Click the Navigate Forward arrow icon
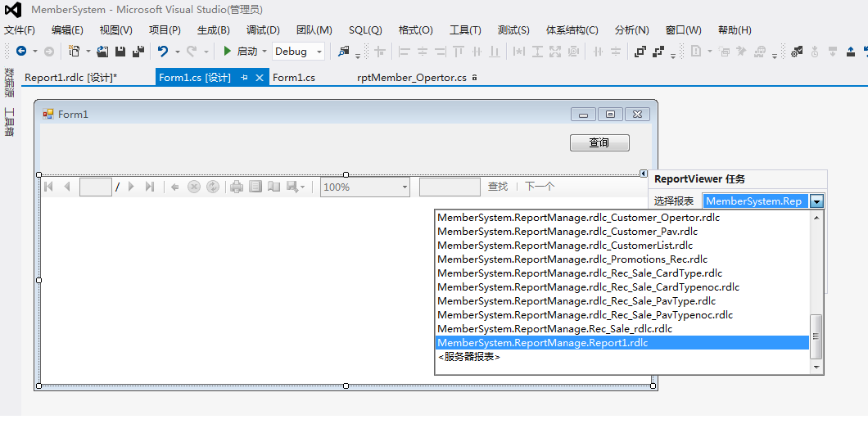 click(48, 52)
